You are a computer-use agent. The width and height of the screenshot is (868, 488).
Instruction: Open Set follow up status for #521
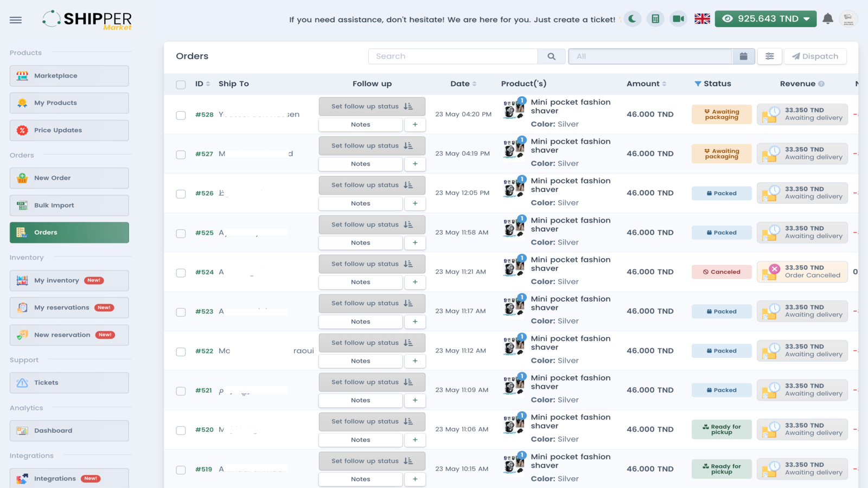(372, 382)
